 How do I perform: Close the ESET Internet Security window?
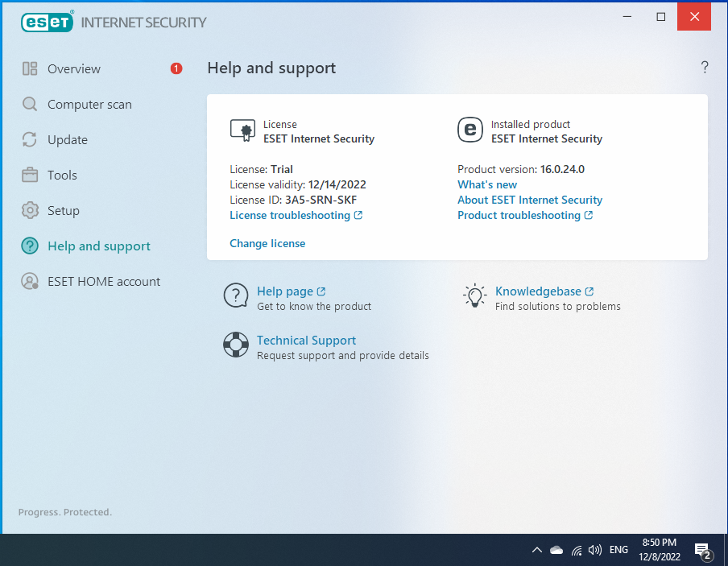(694, 17)
